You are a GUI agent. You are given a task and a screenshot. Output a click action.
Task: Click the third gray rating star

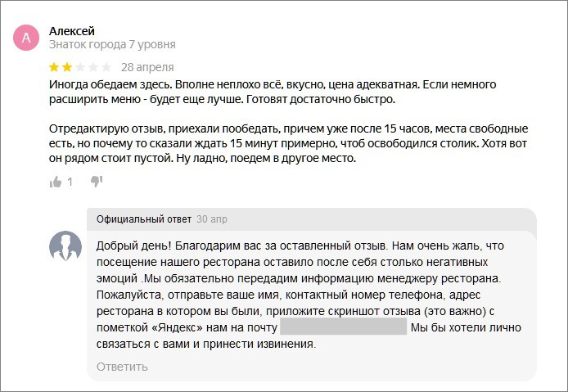pos(80,67)
